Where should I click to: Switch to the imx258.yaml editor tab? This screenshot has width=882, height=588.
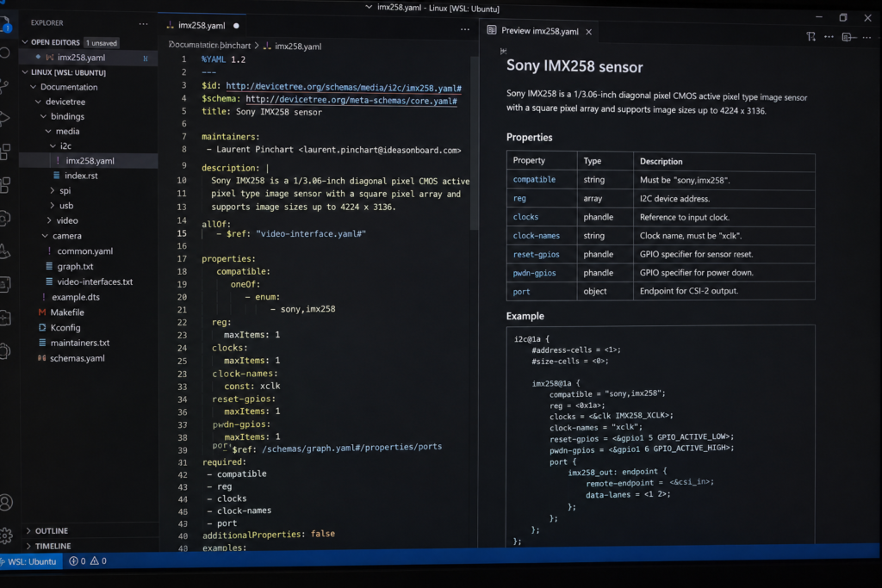pos(202,25)
